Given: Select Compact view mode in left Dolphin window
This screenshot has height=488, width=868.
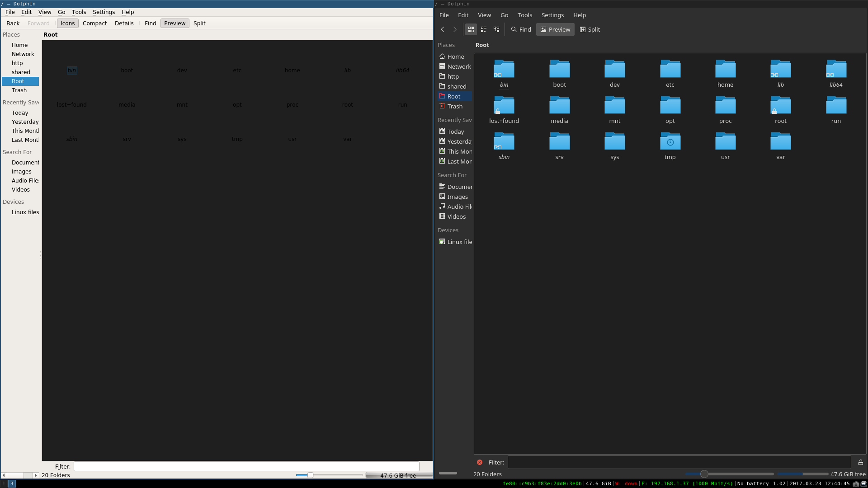Looking at the screenshot, I should [x=95, y=23].
